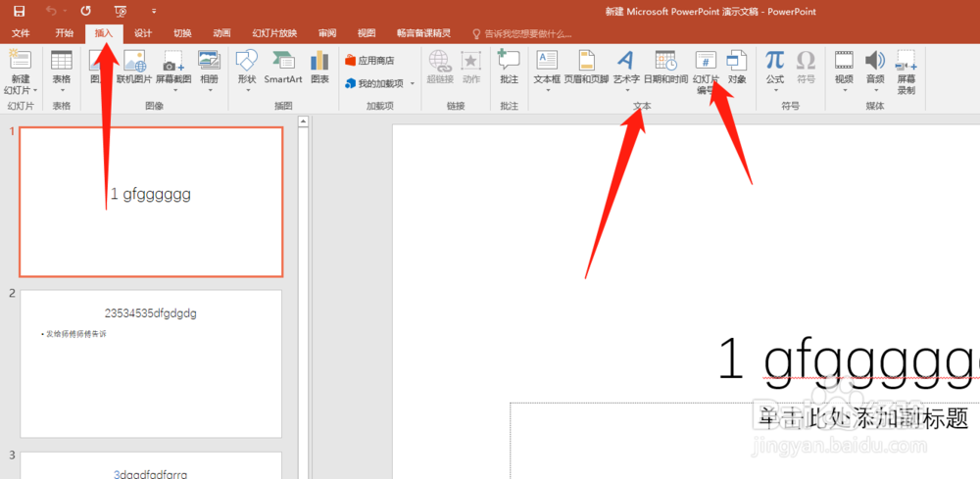Insert an equation with 公式 icon

[x=775, y=61]
